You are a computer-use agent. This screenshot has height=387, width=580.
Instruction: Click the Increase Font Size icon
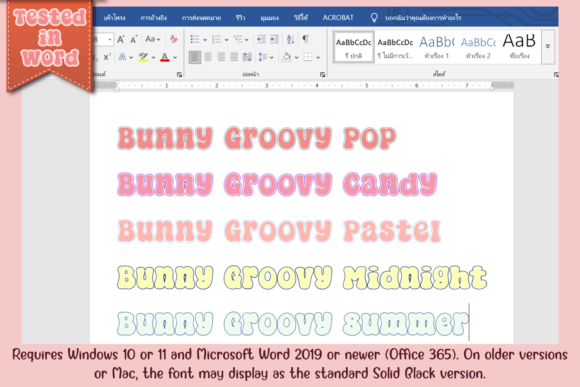coord(121,39)
